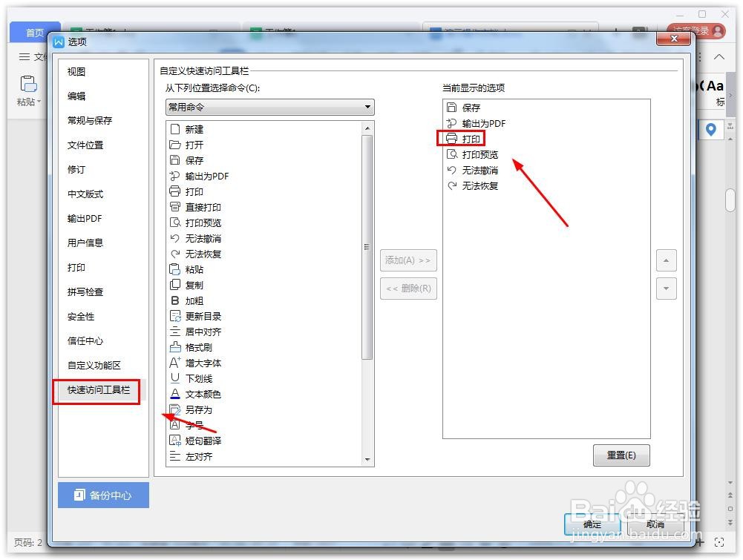The width and height of the screenshot is (743, 560).
Task: Click the command list scrollbar down arrow
Action: tap(367, 458)
